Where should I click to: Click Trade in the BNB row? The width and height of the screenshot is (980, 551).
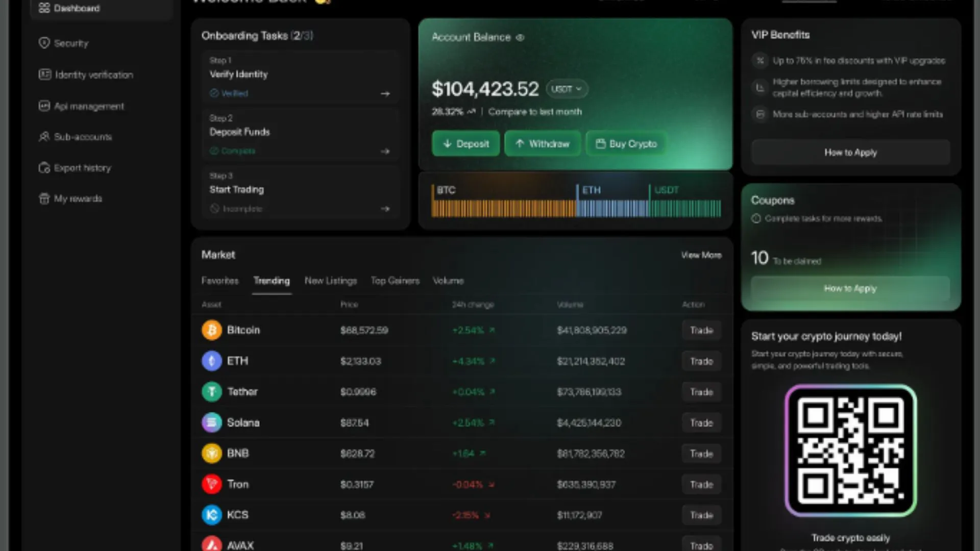[x=701, y=454]
